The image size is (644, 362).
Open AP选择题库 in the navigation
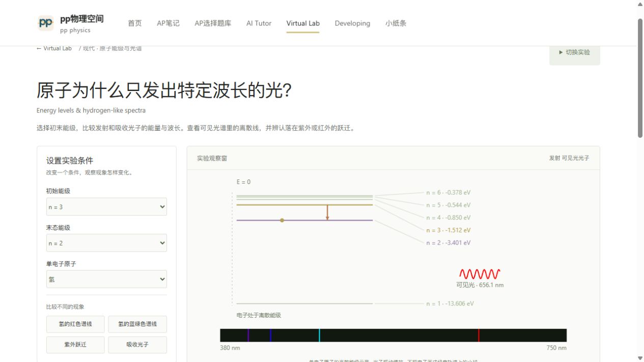213,23
